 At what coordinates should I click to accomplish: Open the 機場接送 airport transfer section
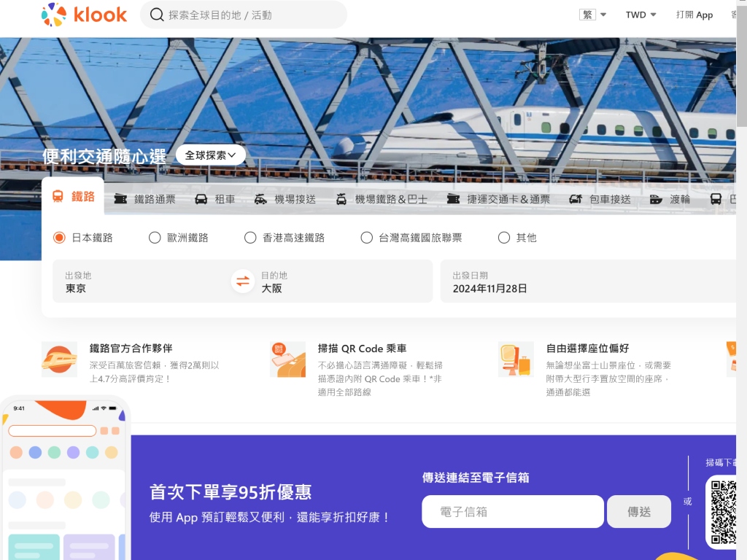(260, 198)
